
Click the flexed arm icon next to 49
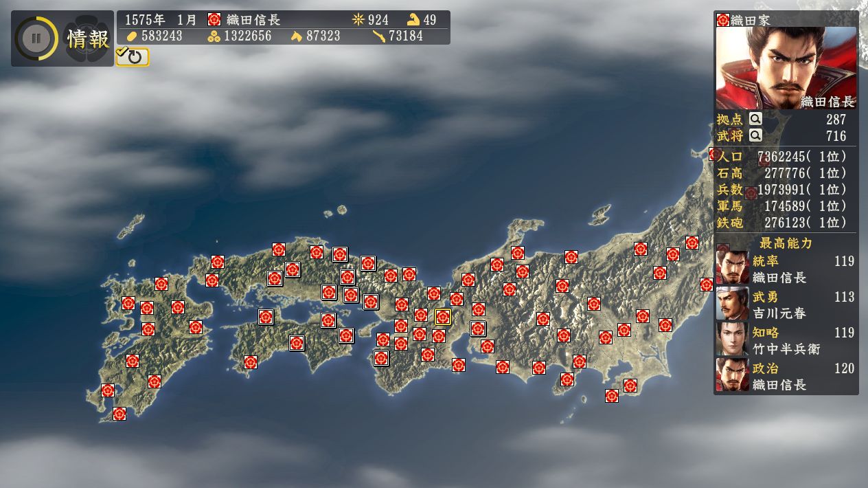coord(413,19)
